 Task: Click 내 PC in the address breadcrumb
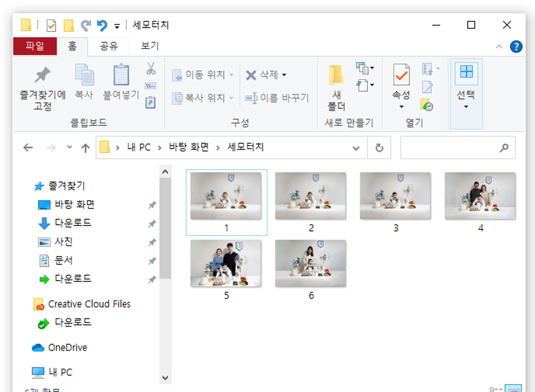coord(139,147)
